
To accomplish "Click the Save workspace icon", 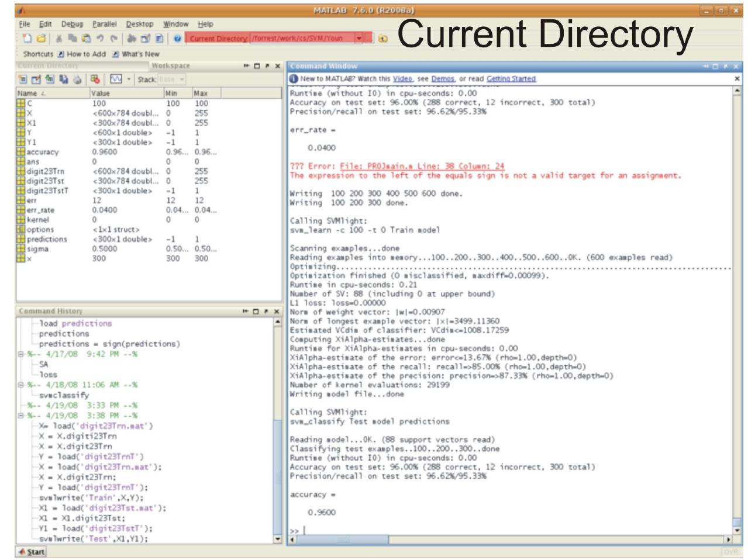I will (x=63, y=79).
